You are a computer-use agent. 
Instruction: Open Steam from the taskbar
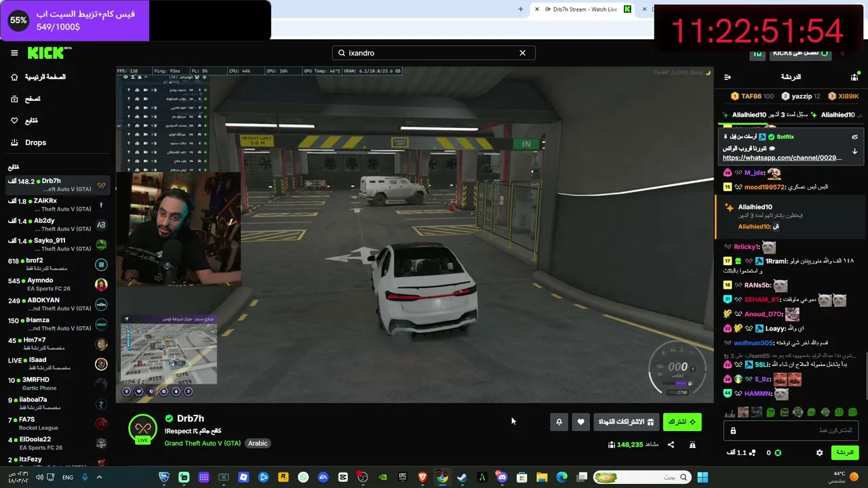[462, 477]
